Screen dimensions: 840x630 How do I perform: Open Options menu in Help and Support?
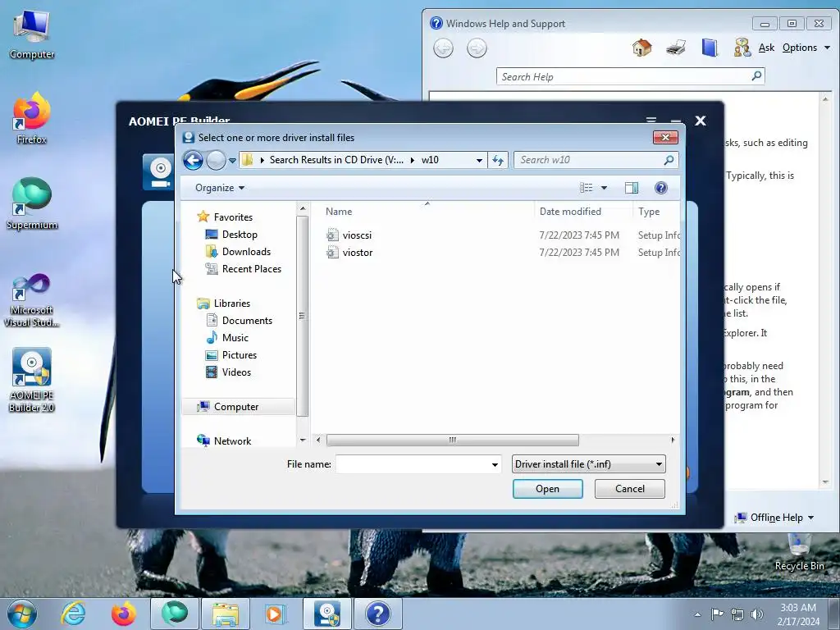(x=806, y=48)
